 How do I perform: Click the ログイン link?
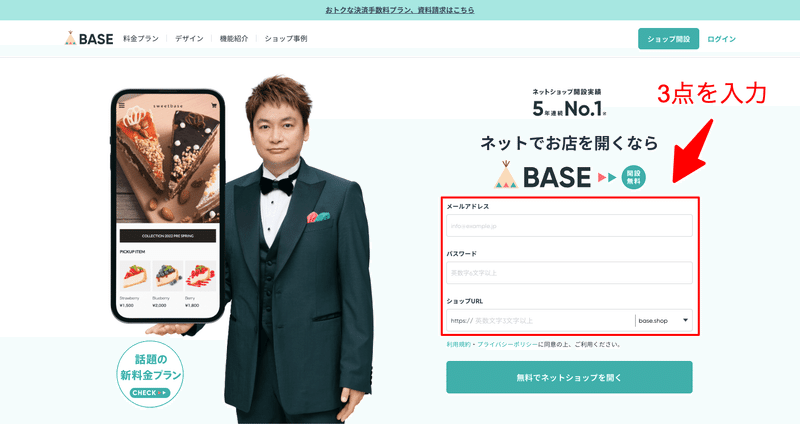[721, 39]
